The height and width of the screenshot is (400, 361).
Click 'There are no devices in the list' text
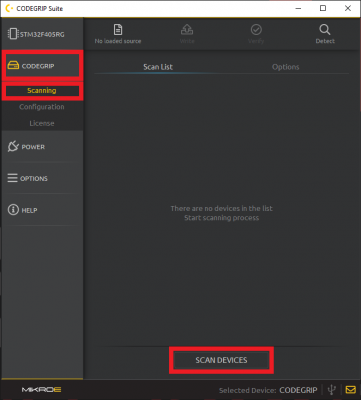pos(221,208)
